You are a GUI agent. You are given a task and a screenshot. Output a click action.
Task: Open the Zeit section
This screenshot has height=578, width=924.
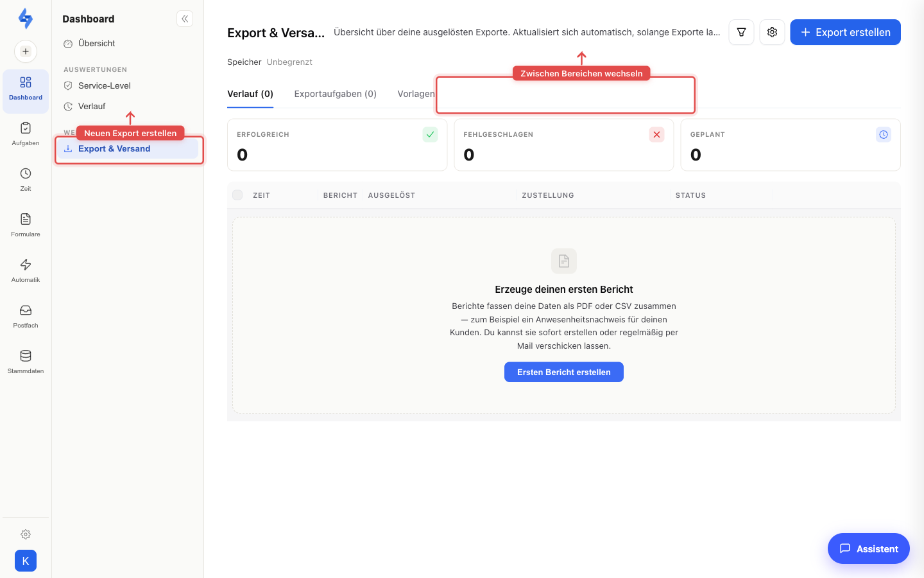point(26,180)
